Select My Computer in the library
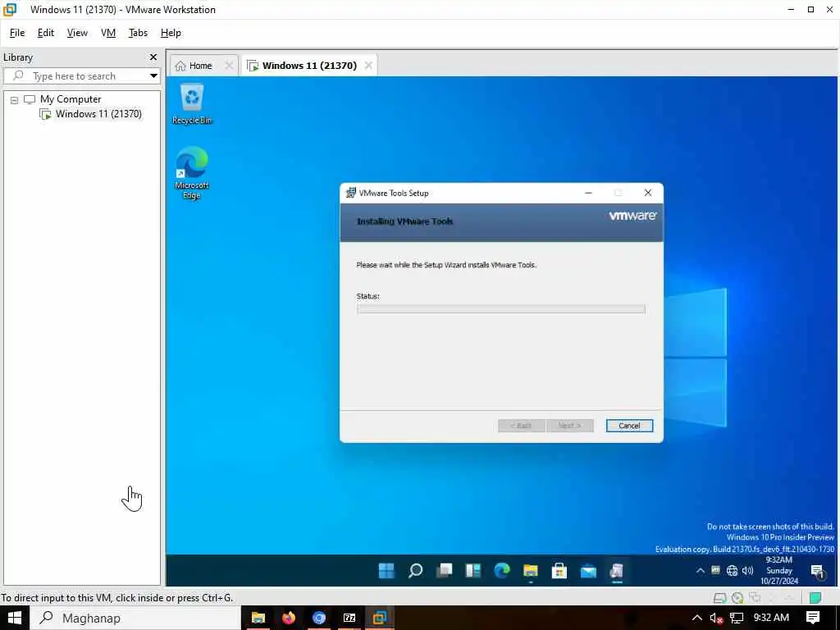840x630 pixels. pos(71,99)
